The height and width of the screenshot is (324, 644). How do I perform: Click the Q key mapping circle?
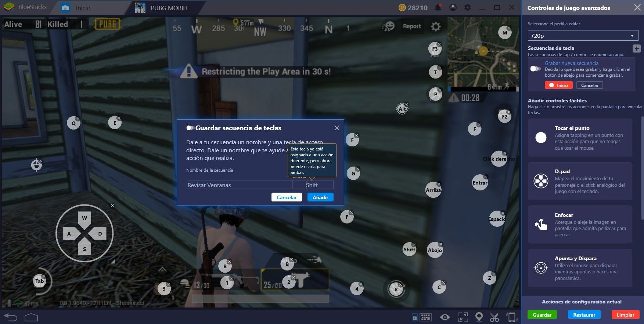[x=73, y=123]
